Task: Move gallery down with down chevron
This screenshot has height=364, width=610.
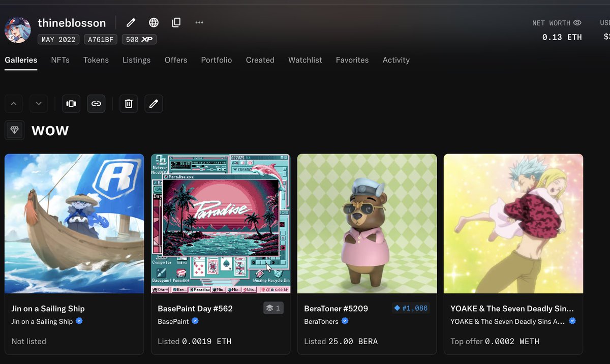Action: pos(39,104)
